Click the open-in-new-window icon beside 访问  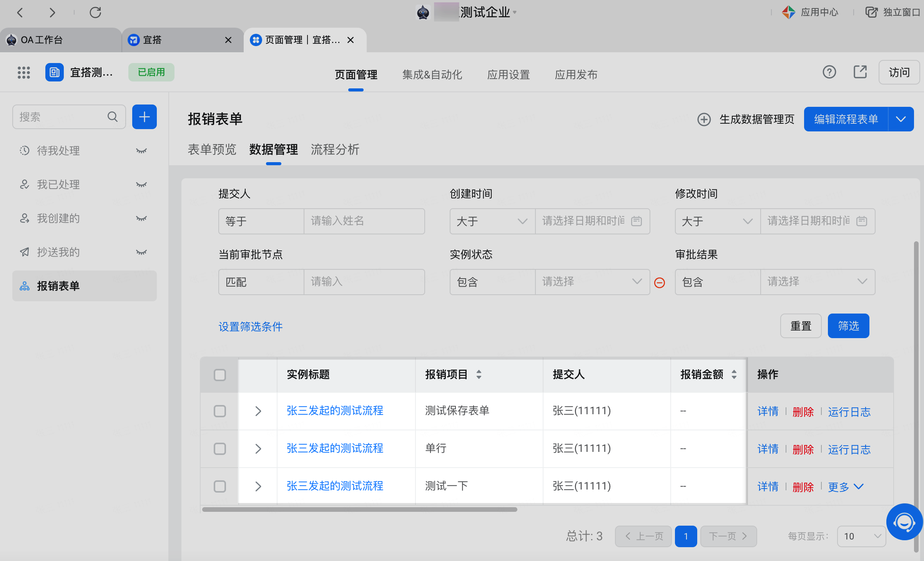click(x=860, y=72)
